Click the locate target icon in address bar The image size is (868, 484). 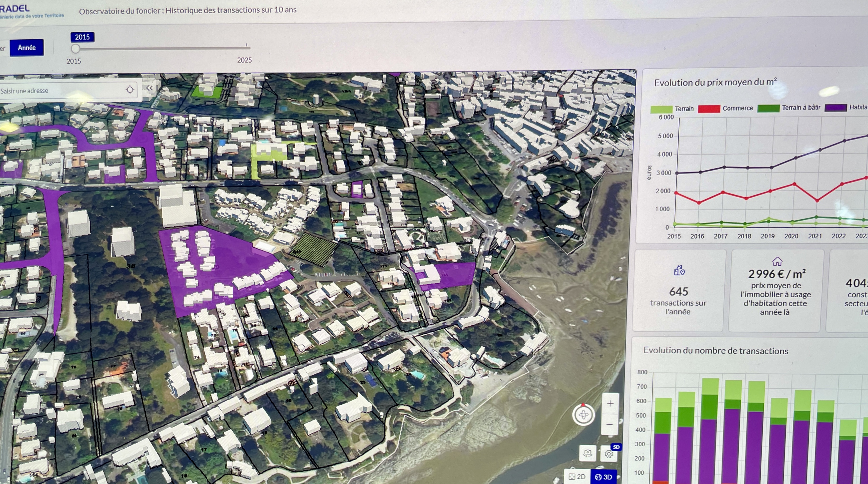(x=130, y=90)
